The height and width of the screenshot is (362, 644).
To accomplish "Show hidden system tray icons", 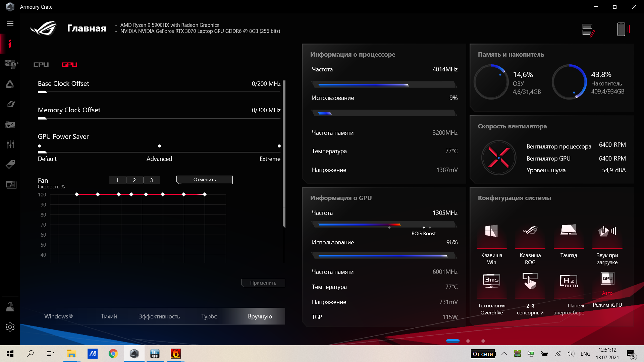I will pyautogui.click(x=504, y=354).
